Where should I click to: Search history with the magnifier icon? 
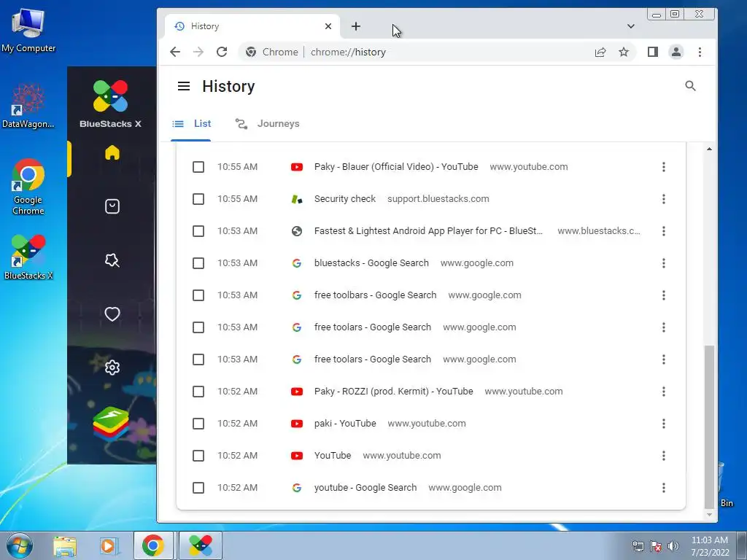(690, 86)
